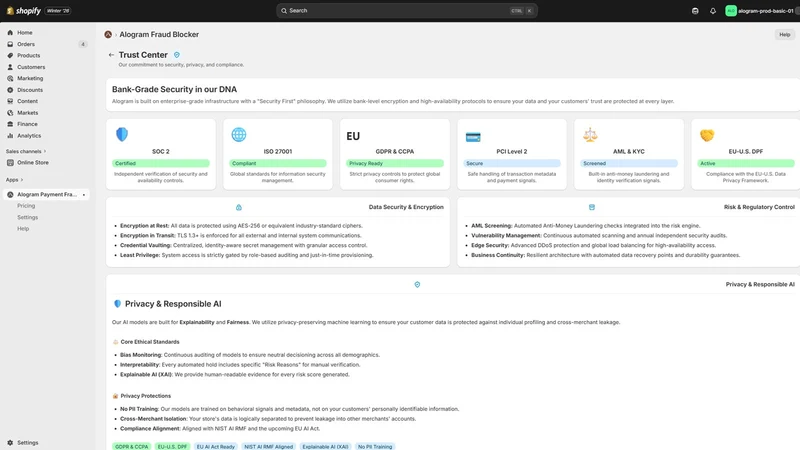The width and height of the screenshot is (800, 450).
Task: Click the verified badge beside Trust Center
Action: (177, 55)
